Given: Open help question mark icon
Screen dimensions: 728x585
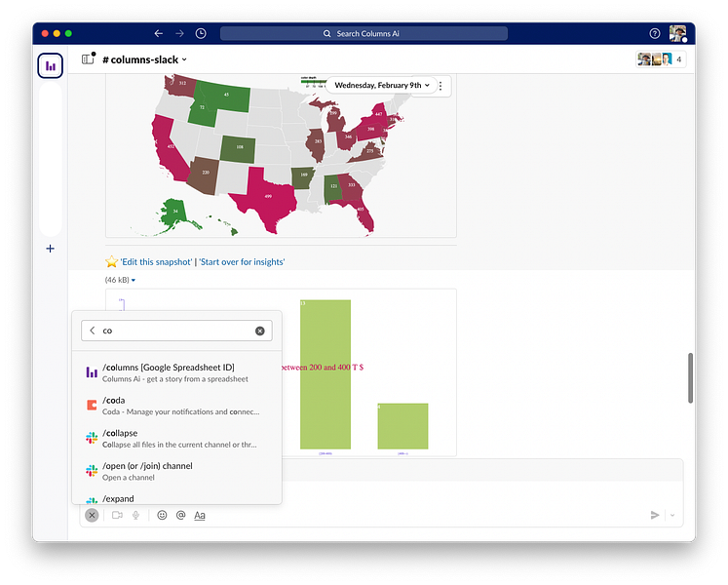Looking at the screenshot, I should tap(655, 33).
